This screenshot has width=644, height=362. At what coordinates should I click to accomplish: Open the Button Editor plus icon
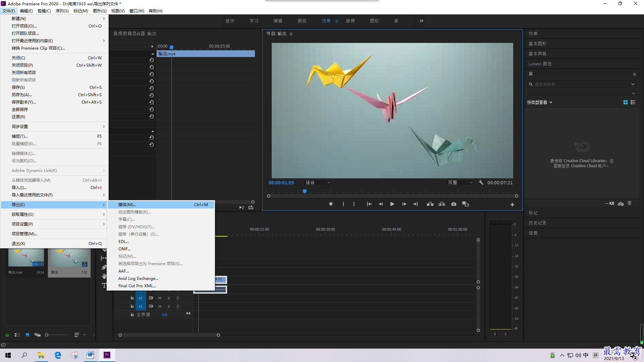click(x=512, y=204)
